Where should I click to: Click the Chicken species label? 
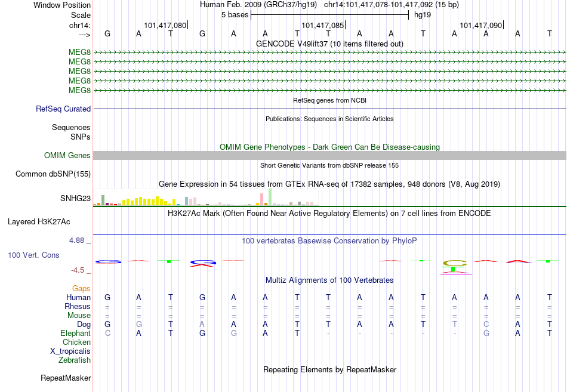(x=76, y=342)
